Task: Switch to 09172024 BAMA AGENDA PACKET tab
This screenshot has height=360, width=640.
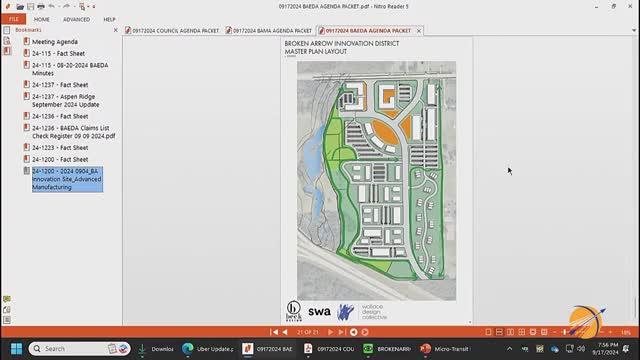Action: point(269,31)
